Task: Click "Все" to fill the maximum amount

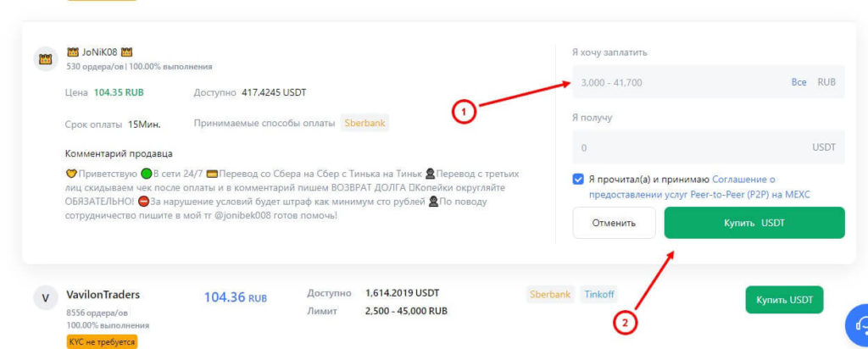Action: (x=798, y=82)
